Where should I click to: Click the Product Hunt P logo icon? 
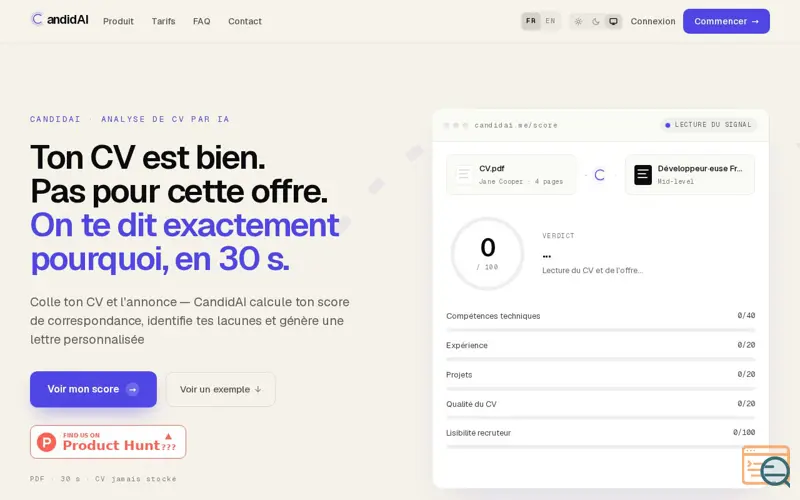(46, 442)
